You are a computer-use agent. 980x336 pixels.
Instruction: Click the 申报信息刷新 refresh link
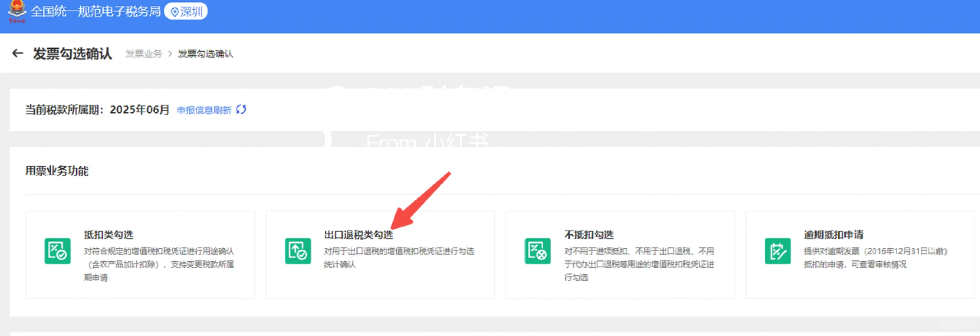[204, 110]
